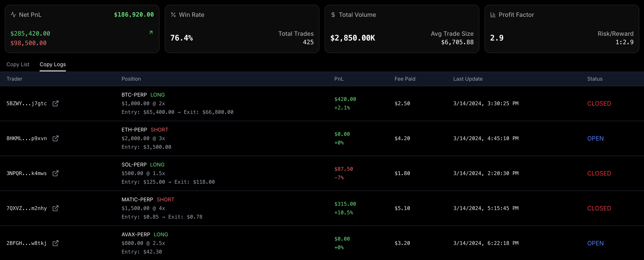
Task: Click the Net PnL waveform icon
Action: click(x=14, y=14)
